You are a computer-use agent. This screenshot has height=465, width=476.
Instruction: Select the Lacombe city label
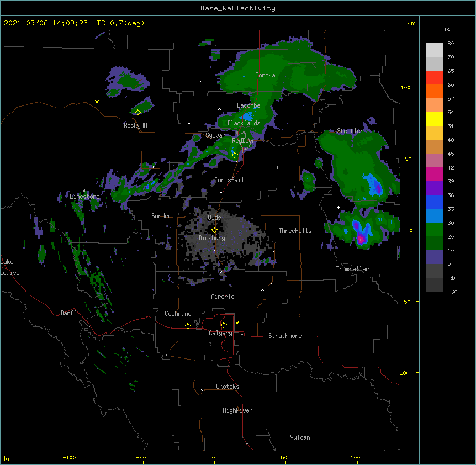248,105
